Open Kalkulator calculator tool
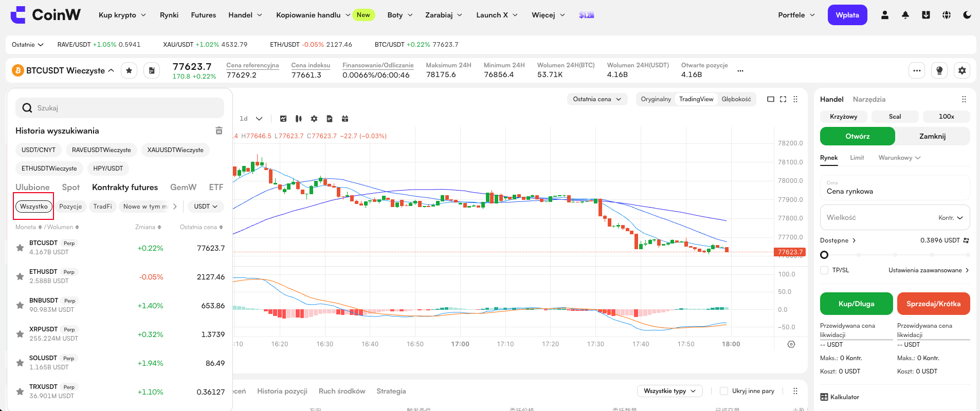Viewport: 980px width, 411px height. point(840,397)
